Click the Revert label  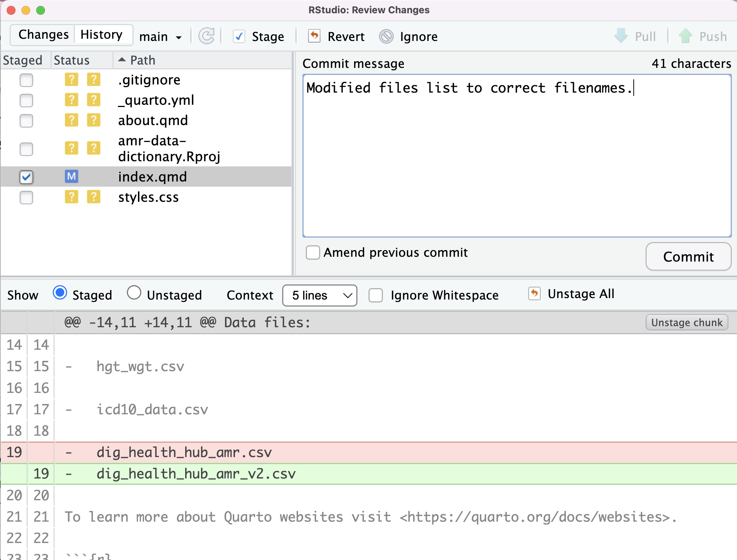tap(346, 37)
